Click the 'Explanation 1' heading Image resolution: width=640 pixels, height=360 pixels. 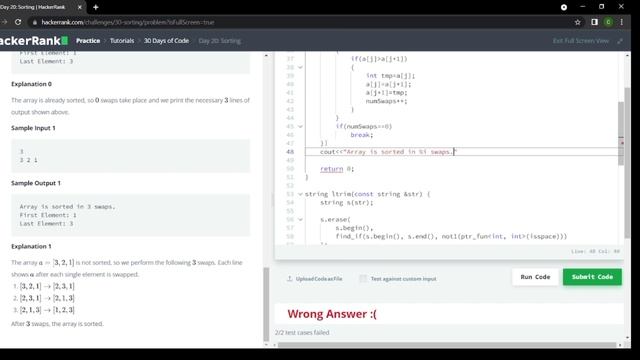31,246
